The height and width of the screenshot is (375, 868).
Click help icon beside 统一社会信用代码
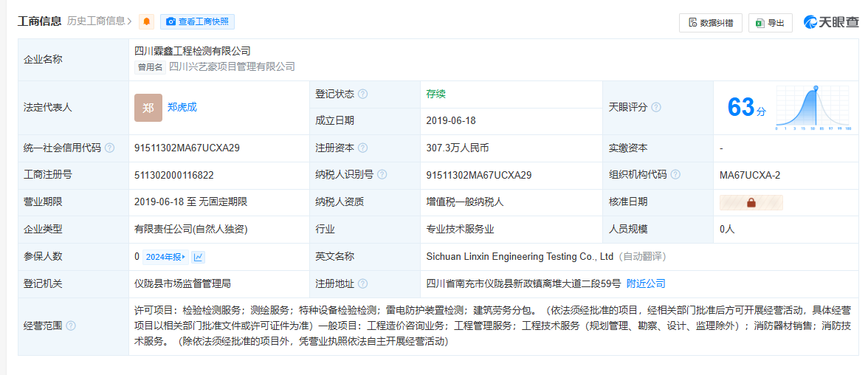coord(109,148)
